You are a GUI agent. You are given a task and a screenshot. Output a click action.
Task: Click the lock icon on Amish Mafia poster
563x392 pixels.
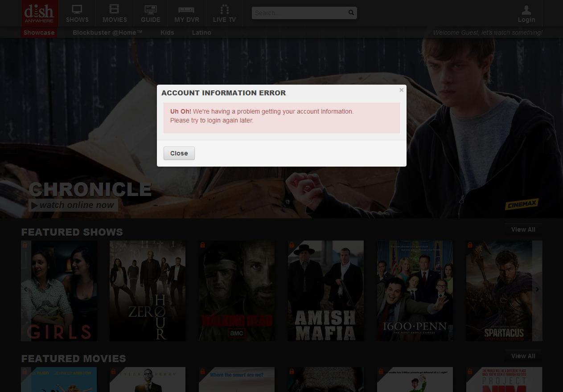pos(292,245)
